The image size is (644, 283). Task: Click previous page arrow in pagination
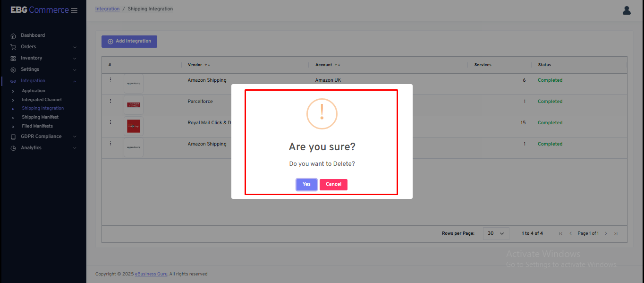570,233
